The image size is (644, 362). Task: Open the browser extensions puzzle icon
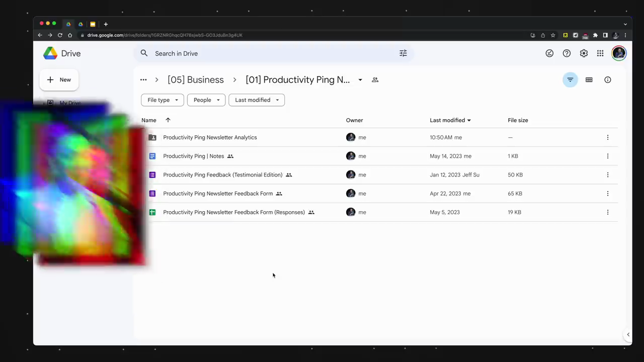[x=595, y=35]
